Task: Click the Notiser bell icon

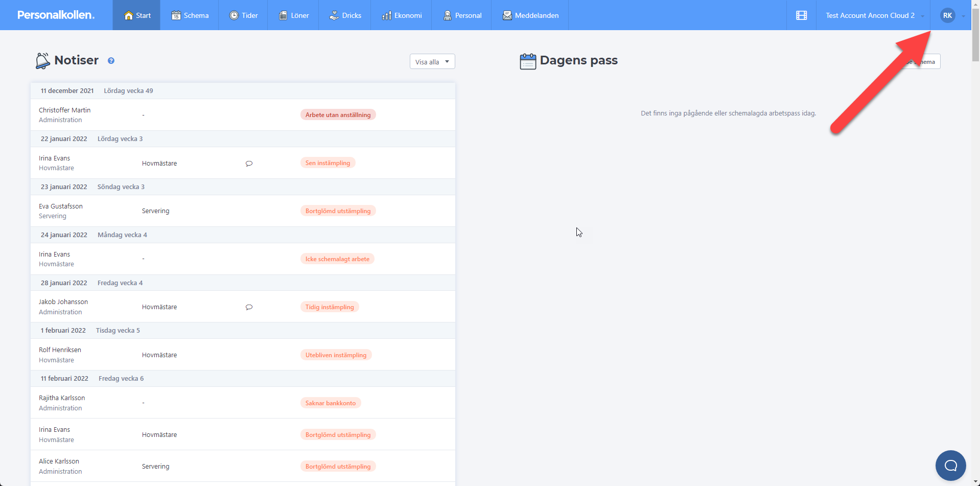Action: (42, 60)
